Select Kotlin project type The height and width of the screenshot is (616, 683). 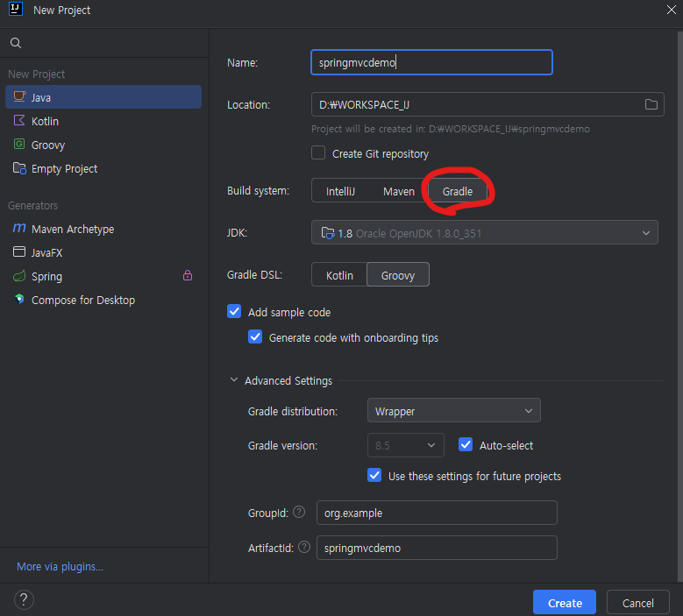coord(103,121)
